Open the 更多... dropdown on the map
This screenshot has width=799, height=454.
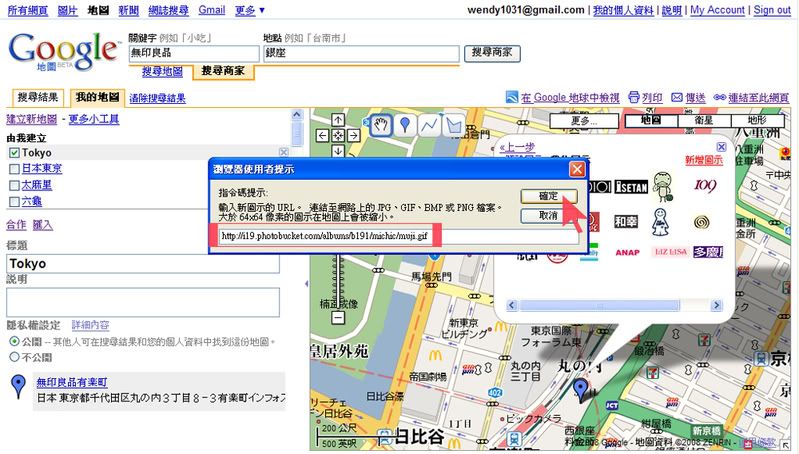[583, 120]
